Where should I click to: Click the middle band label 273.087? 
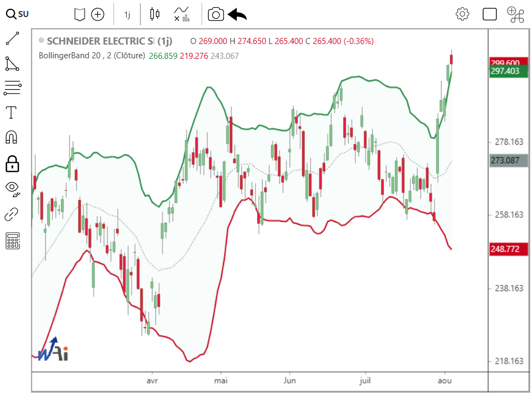508,160
